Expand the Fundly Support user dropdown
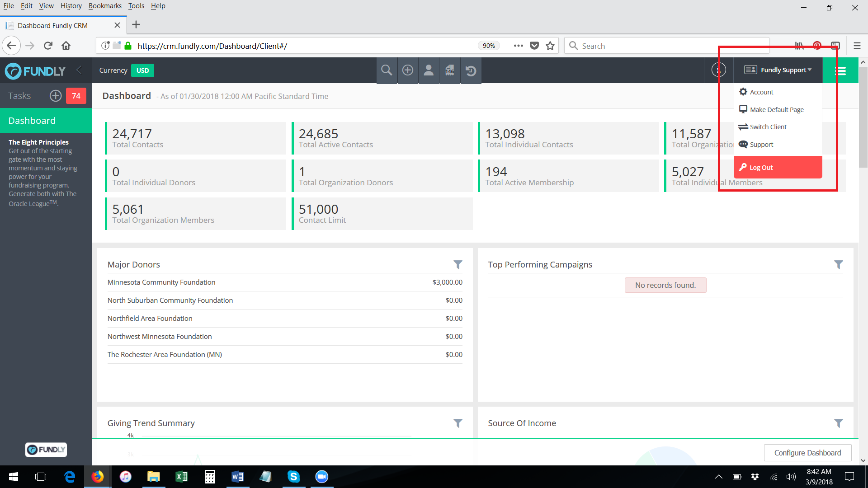This screenshot has height=488, width=868. 778,70
